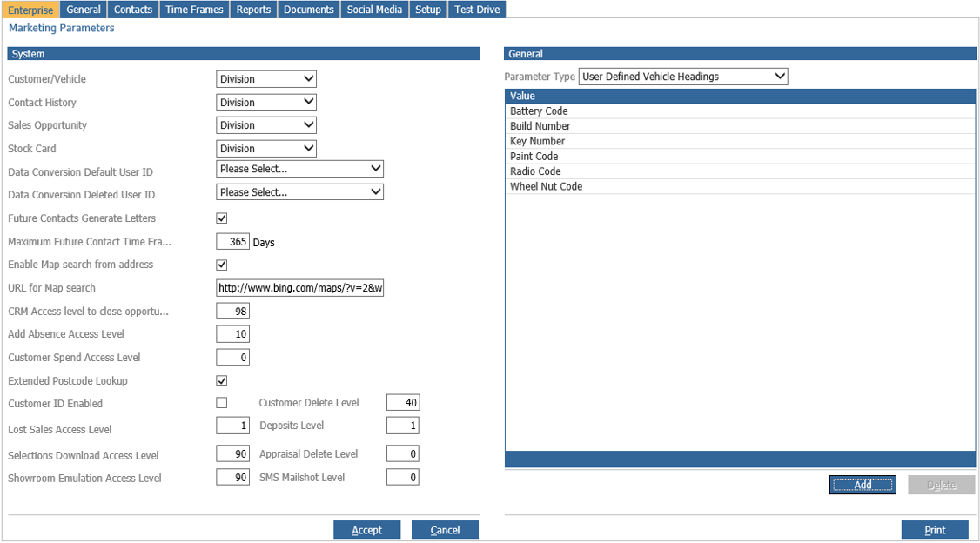The height and width of the screenshot is (543, 980).
Task: Disable Enable Map search from address
Action: click(221, 265)
